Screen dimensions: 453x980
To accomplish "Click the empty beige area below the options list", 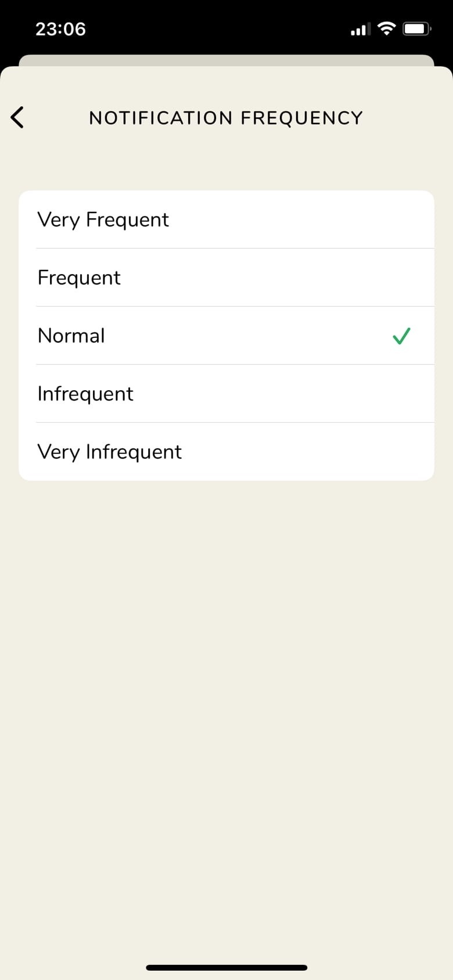I will (x=227, y=697).
